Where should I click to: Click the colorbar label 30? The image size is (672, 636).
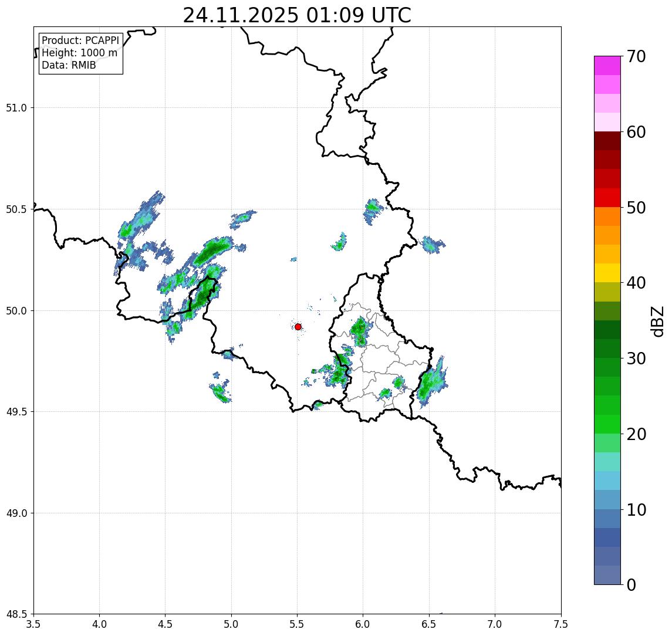click(x=636, y=358)
